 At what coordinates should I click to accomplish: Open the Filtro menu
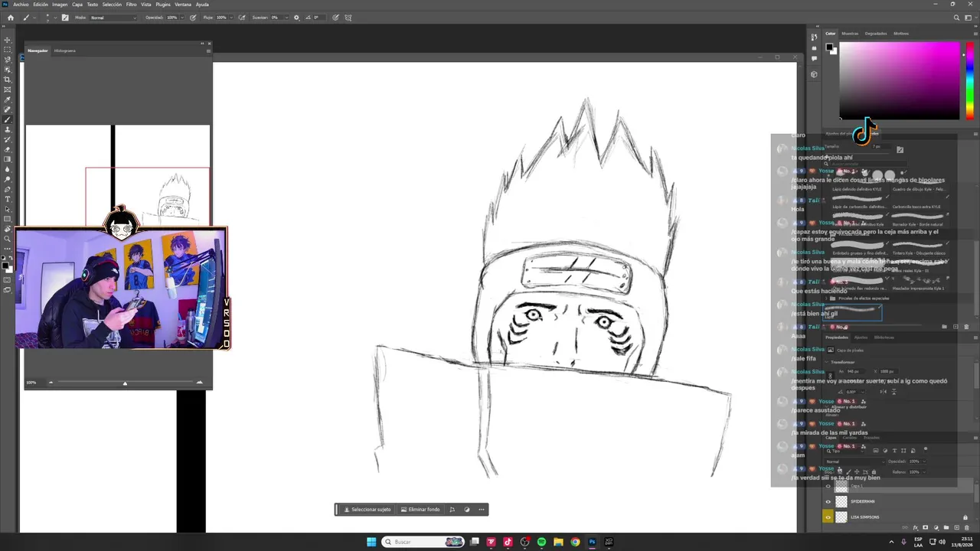point(131,5)
